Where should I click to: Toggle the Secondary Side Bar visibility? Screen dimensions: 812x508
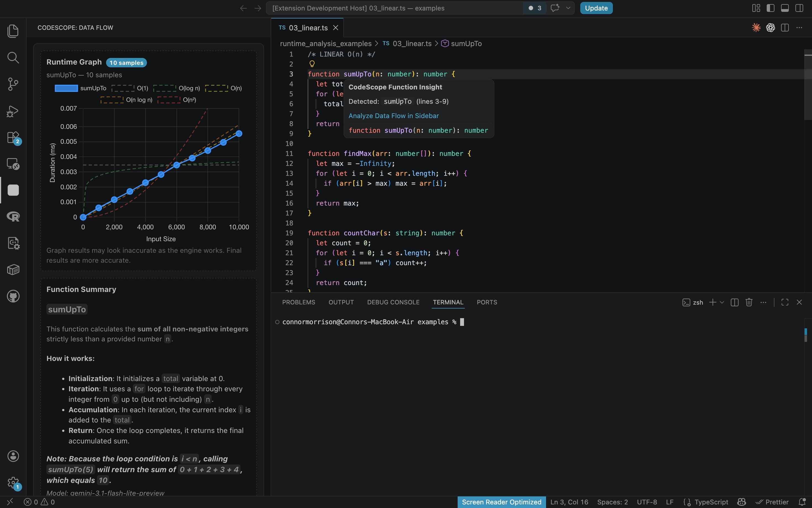(800, 8)
